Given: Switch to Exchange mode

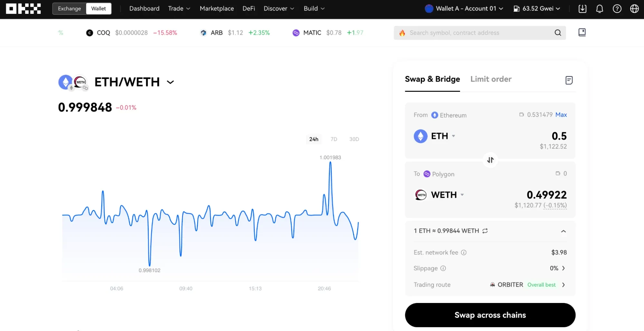Looking at the screenshot, I should 69,9.
